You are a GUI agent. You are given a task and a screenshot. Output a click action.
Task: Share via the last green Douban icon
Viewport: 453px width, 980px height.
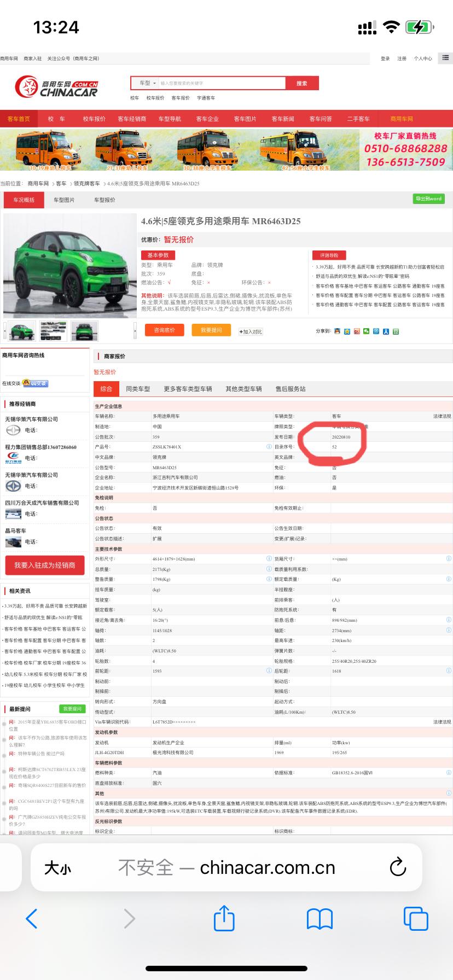coord(396,331)
